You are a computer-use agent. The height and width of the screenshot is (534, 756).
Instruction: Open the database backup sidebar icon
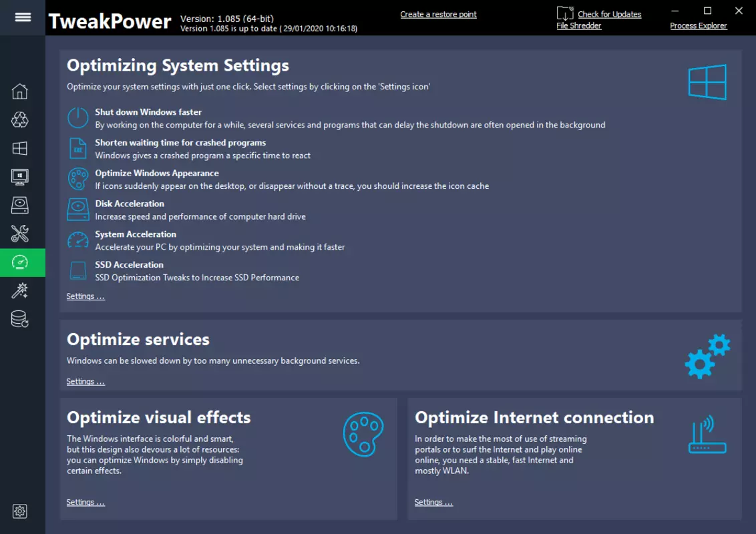coord(20,319)
